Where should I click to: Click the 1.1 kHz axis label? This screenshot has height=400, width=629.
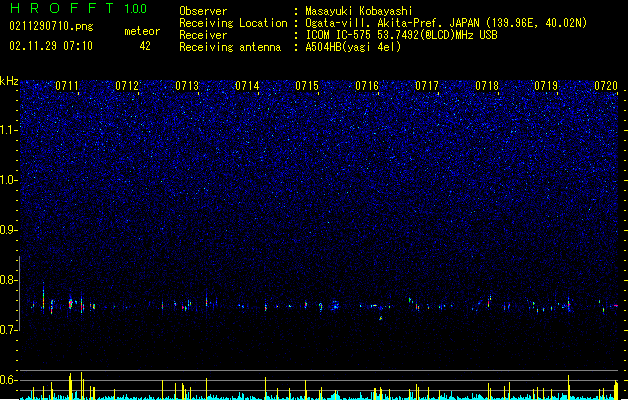click(8, 130)
